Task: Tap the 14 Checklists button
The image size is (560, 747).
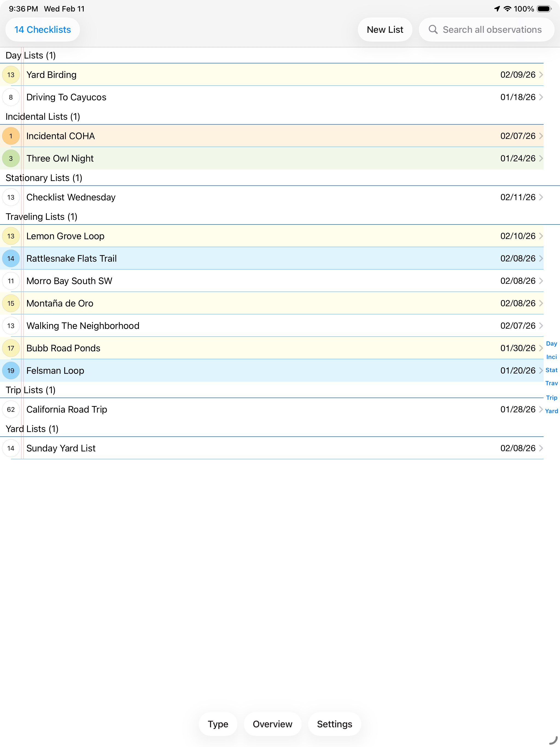Action: click(x=43, y=30)
